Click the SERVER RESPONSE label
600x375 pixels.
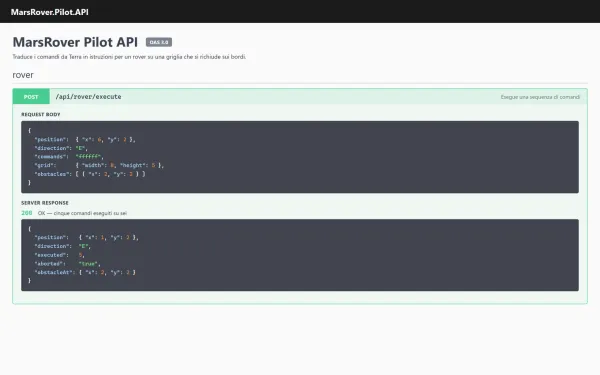tap(45, 203)
